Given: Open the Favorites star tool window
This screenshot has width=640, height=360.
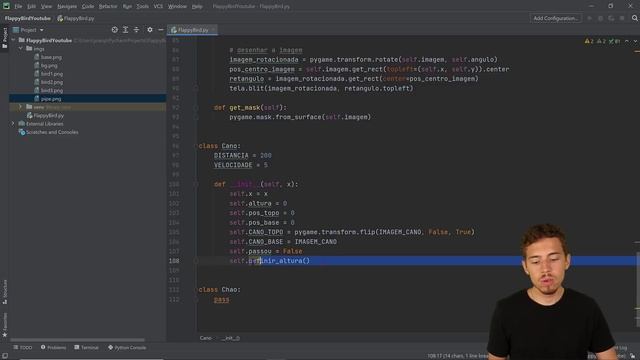Looking at the screenshot, I should (5, 325).
